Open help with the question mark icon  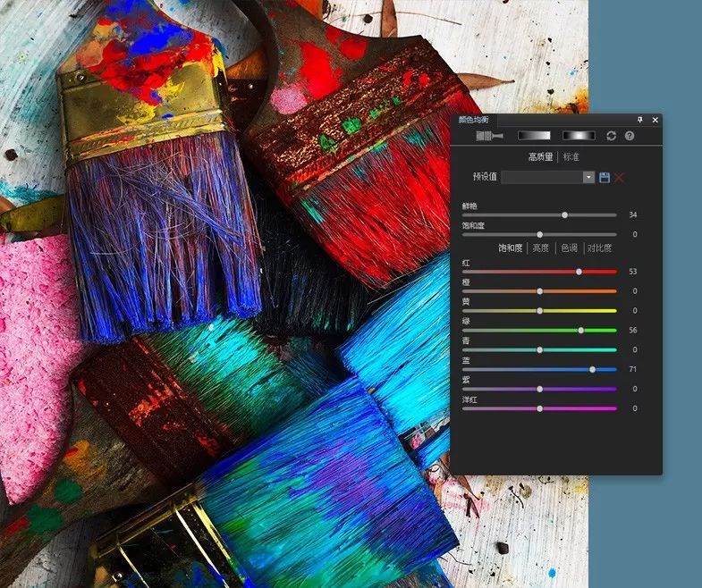pyautogui.click(x=630, y=136)
